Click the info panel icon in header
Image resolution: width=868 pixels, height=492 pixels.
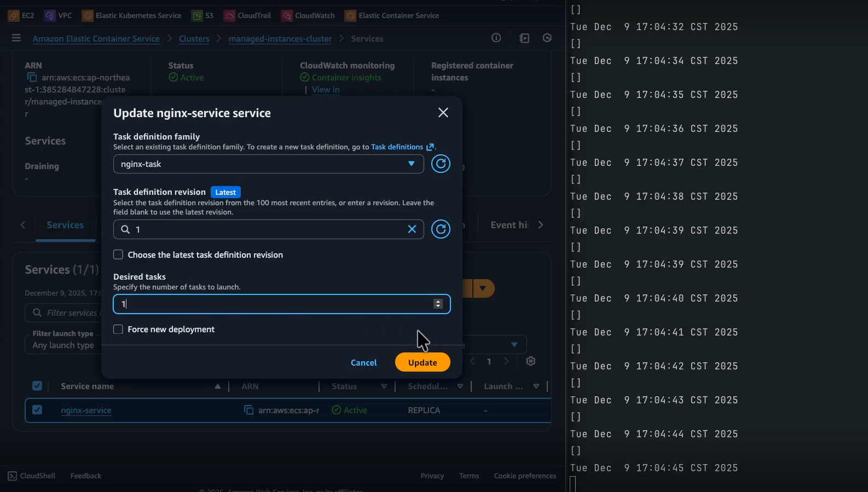pyautogui.click(x=496, y=38)
